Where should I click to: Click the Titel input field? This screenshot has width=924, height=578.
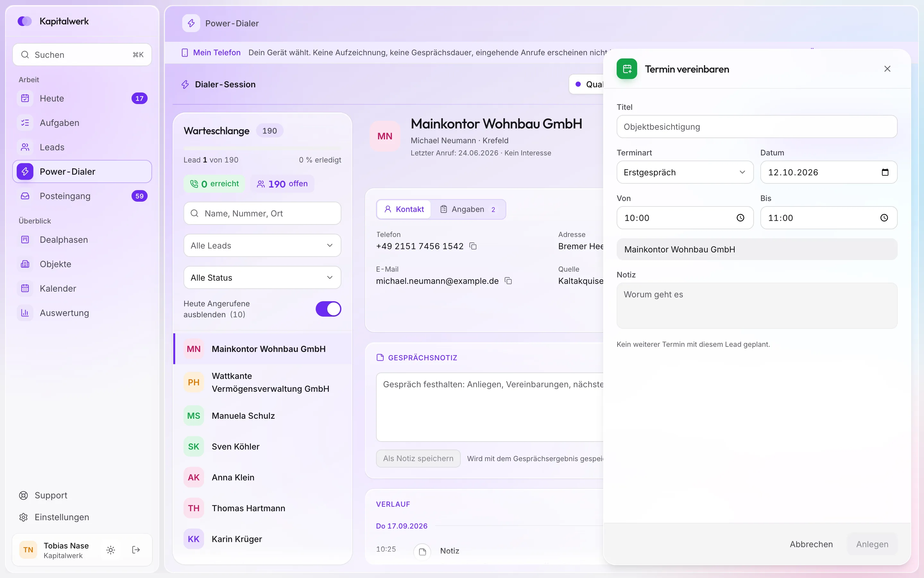(757, 127)
